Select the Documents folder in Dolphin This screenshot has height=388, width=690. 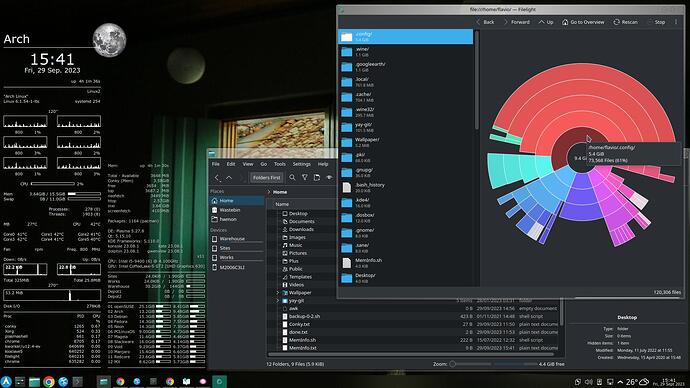point(298,221)
